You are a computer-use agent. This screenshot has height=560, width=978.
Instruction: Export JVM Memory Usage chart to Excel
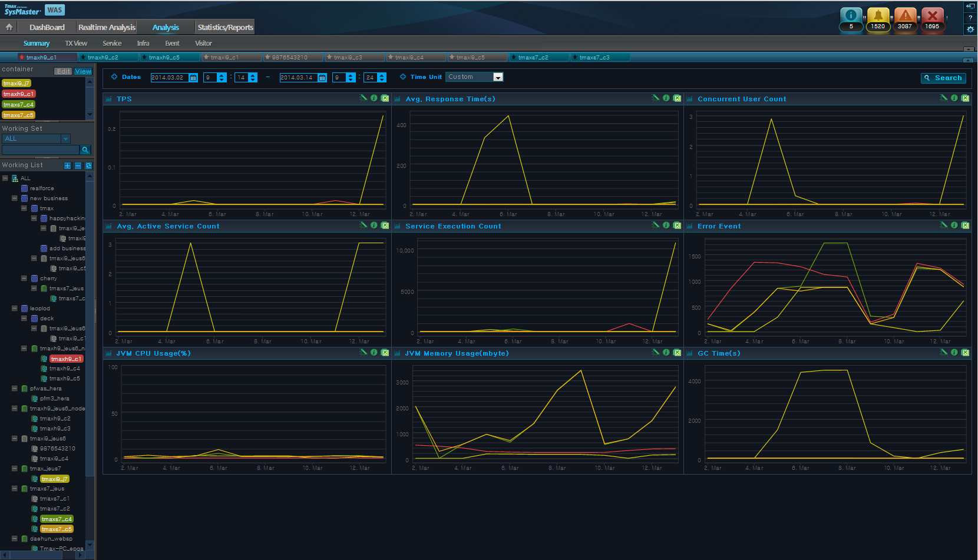(x=677, y=353)
